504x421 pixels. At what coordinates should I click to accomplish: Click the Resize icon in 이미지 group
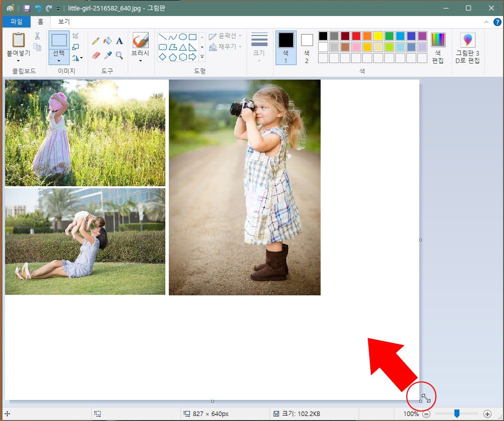75,47
